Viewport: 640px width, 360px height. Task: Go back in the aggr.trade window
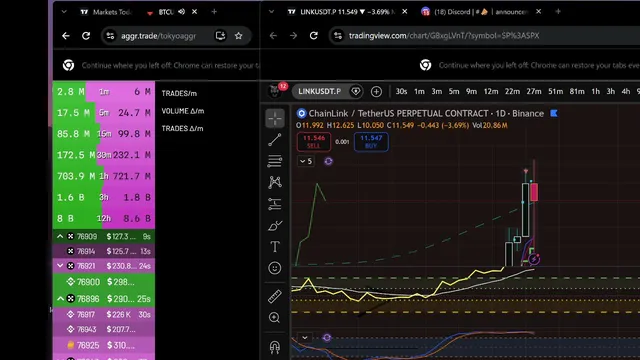66,36
